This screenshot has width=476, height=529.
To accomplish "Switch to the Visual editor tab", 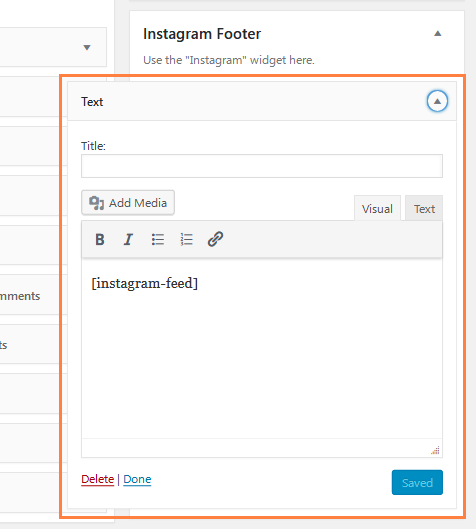I will point(377,208).
